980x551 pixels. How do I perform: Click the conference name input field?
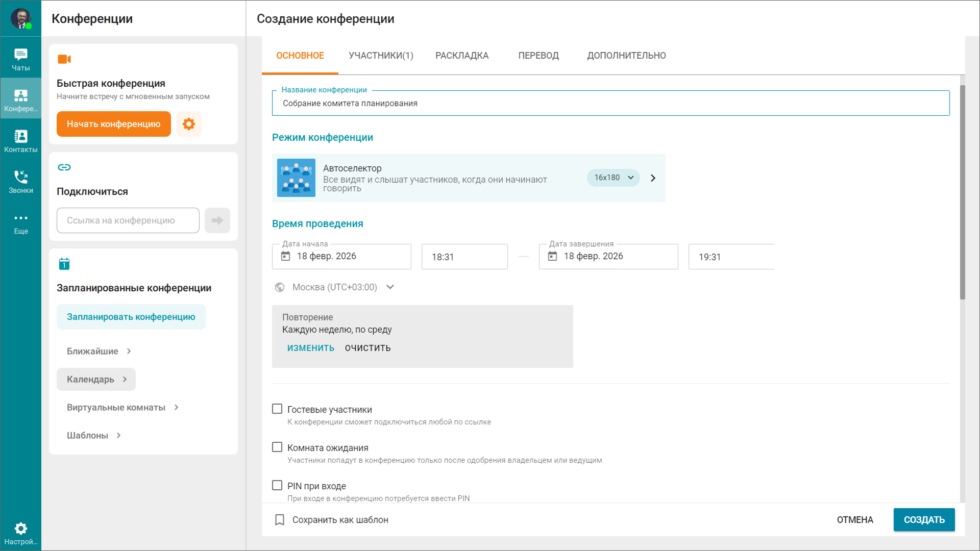(610, 104)
